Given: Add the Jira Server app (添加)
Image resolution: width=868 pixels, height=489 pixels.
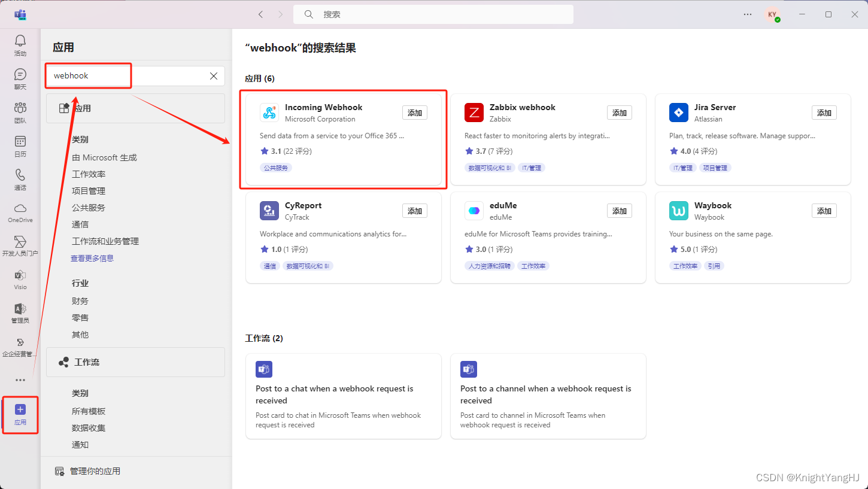Looking at the screenshot, I should (824, 113).
